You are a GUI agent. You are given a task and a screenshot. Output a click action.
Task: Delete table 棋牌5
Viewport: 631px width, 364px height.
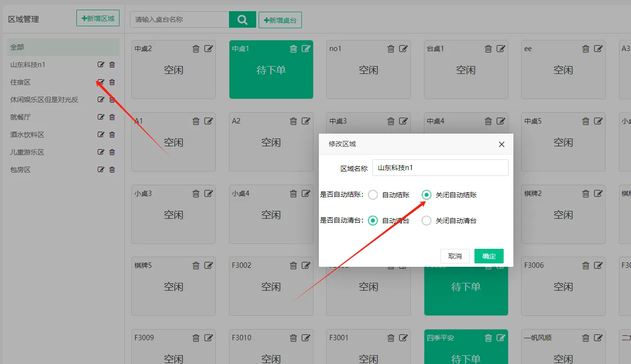pyautogui.click(x=196, y=265)
